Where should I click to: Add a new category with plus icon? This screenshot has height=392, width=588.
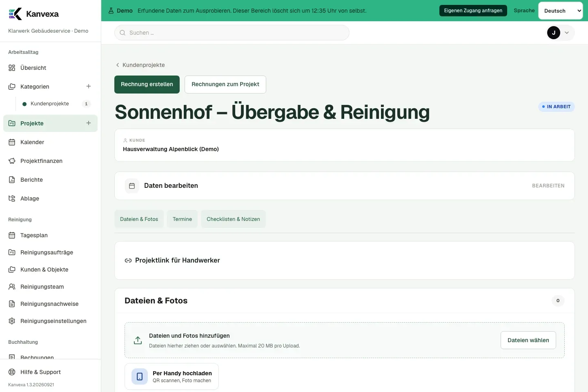pos(89,86)
